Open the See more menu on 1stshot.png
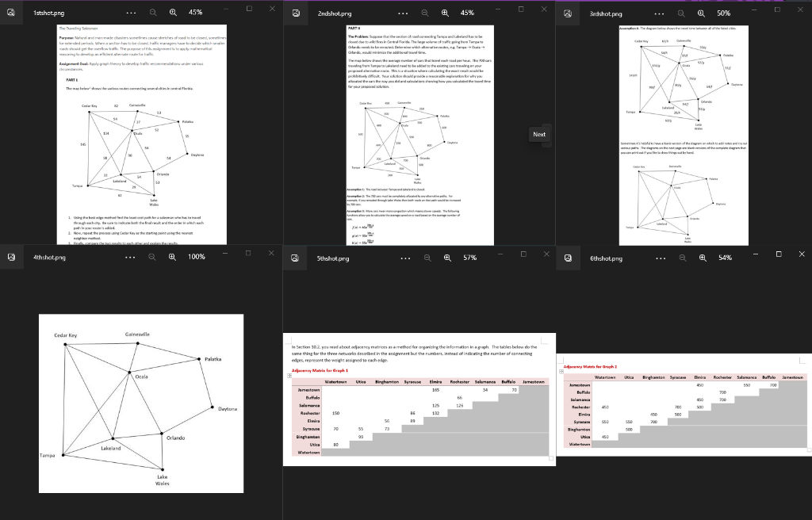 (130, 13)
